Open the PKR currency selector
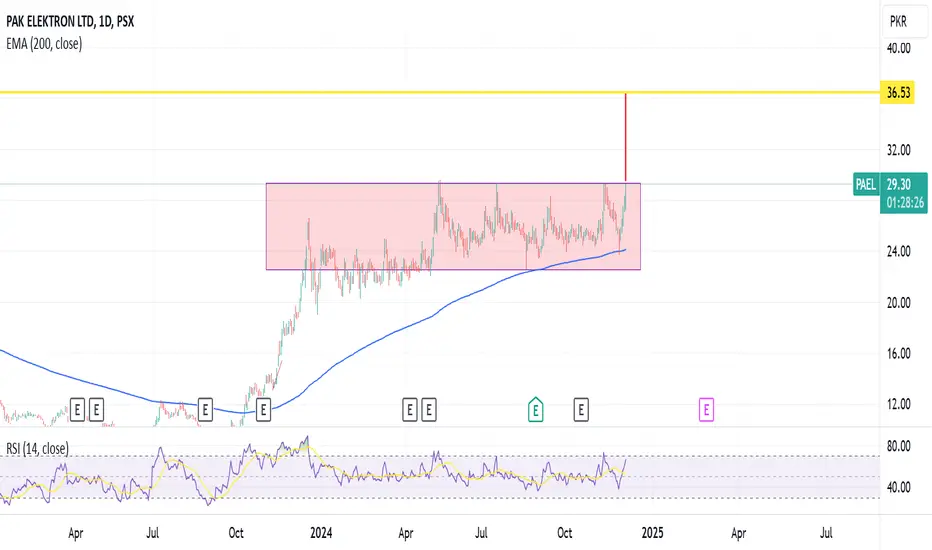This screenshot has width=932, height=550. pyautogui.click(x=898, y=21)
